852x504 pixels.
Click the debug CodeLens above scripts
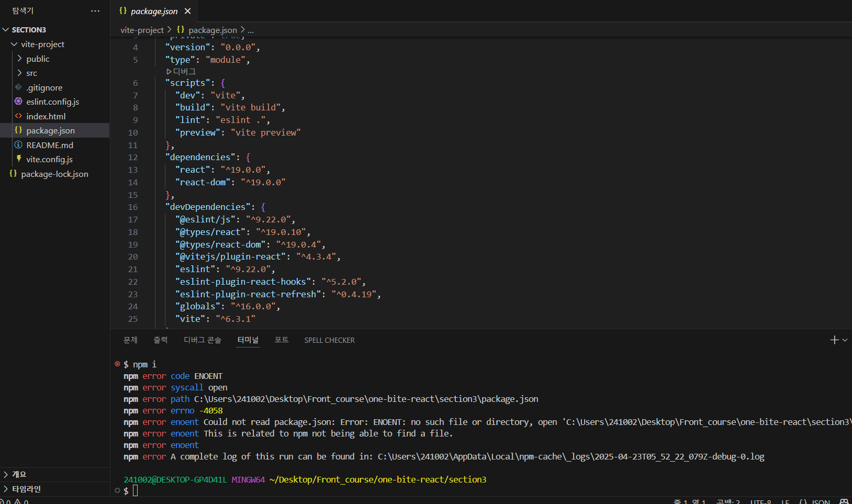click(181, 71)
